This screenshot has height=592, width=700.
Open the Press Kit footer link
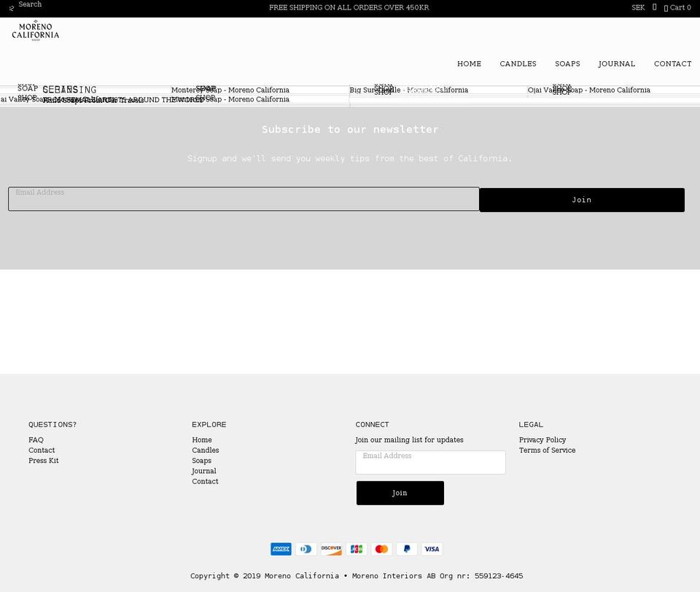44,460
